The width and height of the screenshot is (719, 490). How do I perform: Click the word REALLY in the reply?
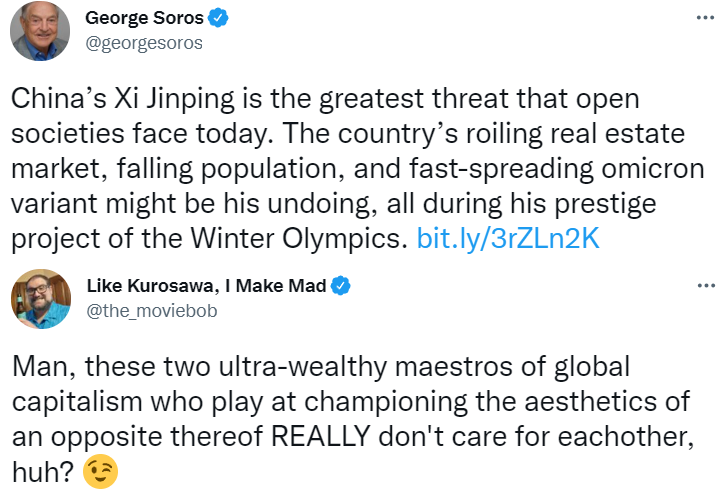coord(321,436)
